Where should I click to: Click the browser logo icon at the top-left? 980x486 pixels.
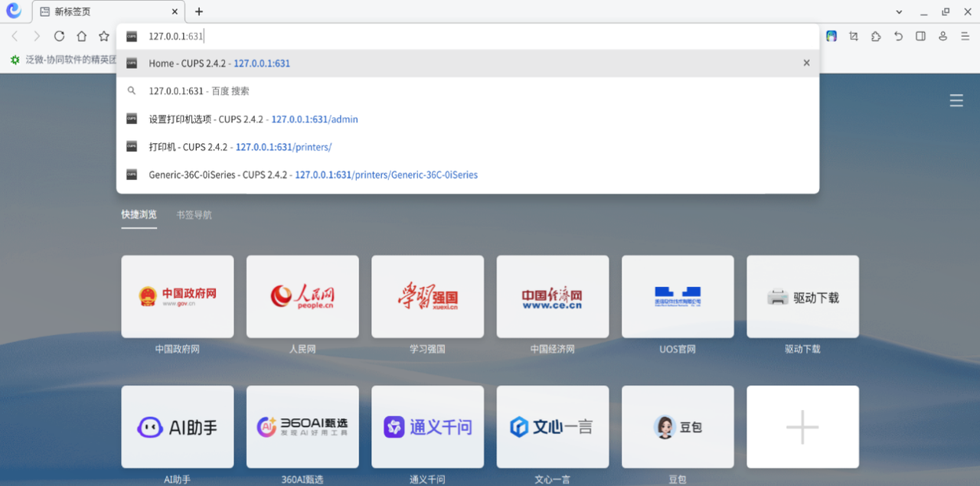(x=14, y=11)
